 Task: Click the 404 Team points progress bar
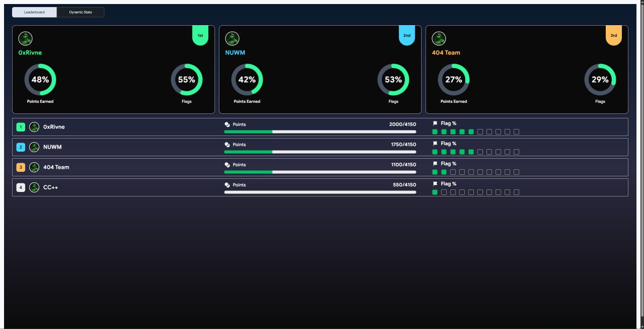tap(320, 172)
